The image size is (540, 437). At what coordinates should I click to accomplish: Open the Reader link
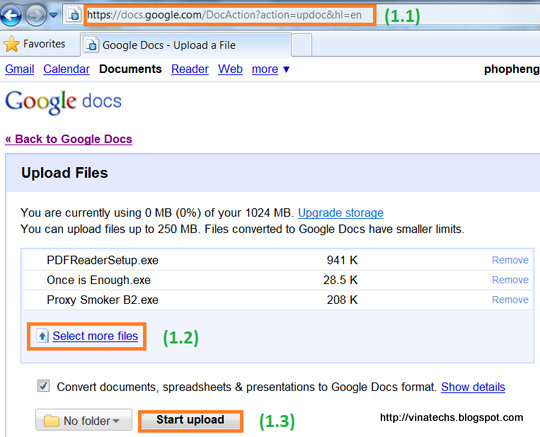tap(190, 69)
